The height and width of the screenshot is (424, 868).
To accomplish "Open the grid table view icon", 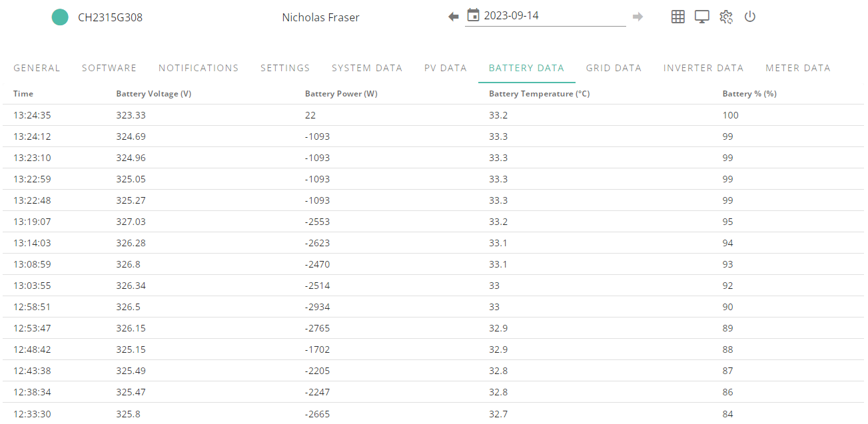I will coord(678,17).
